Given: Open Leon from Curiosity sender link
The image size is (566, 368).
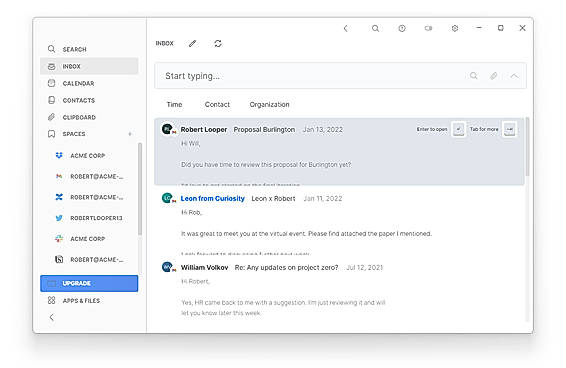Looking at the screenshot, I should 212,199.
